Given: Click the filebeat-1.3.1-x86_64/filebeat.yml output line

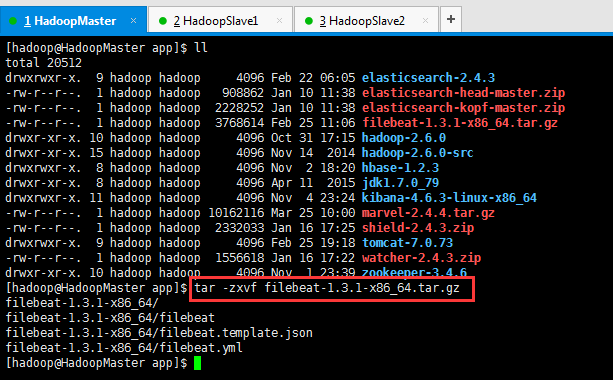Looking at the screenshot, I should tap(124, 348).
